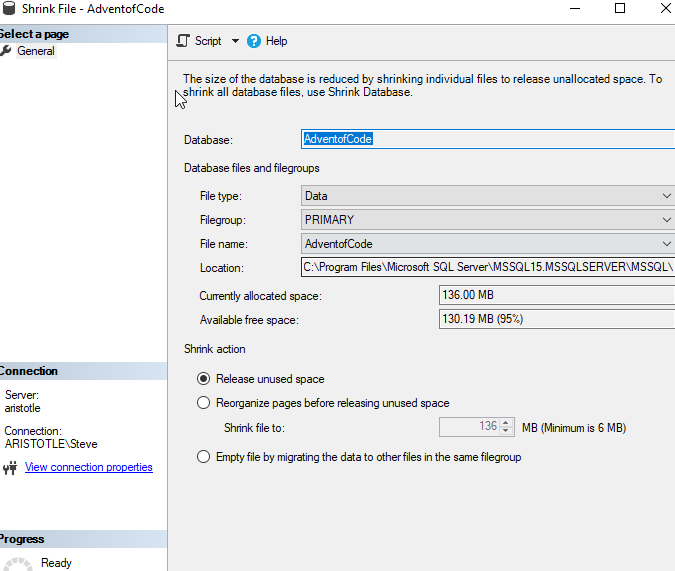This screenshot has width=675, height=571.
Task: Click the Available free space 130.19 MB field
Action: click(x=557, y=319)
